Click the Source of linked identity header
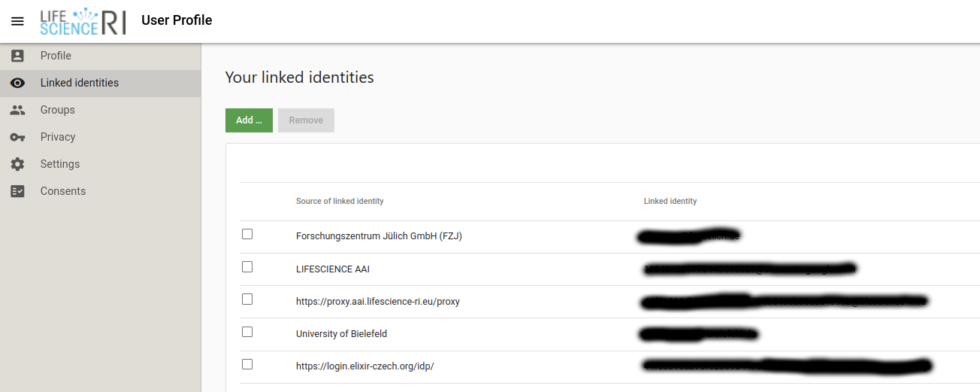Viewport: 980px width, 392px height. pyautogui.click(x=340, y=201)
